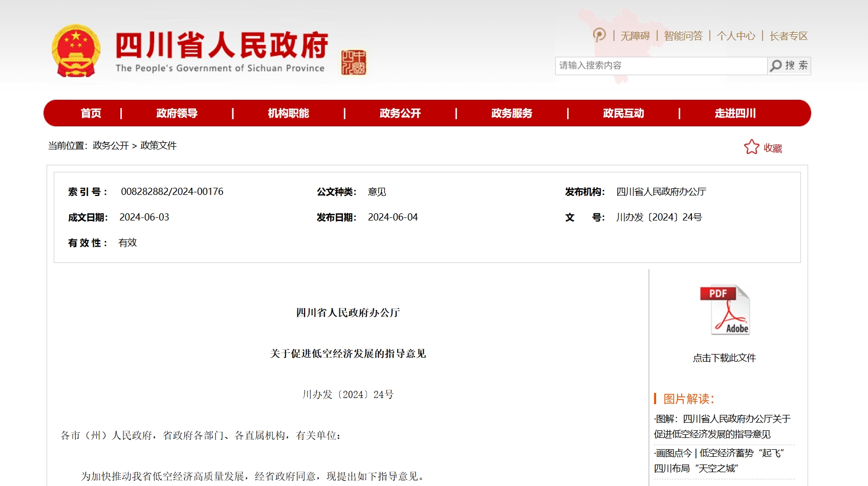Switch to 长者专区 elderly zone
868x486 pixels.
pos(789,36)
